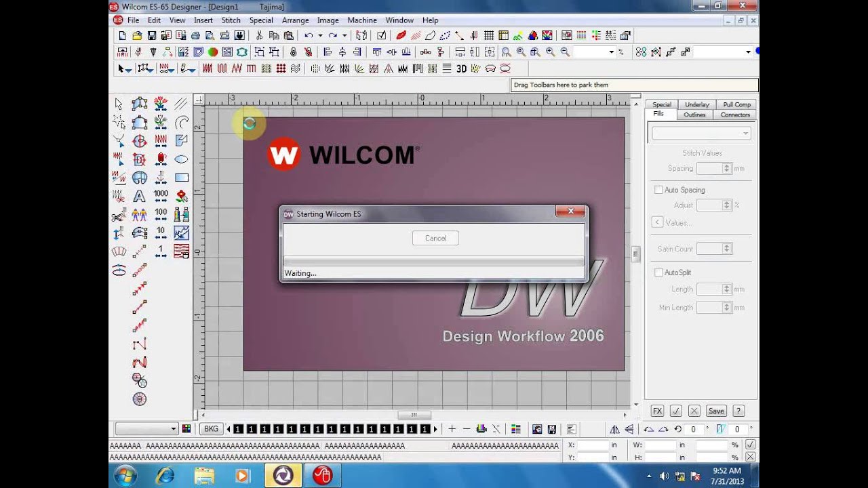Switch to the Outlines tab
Image resolution: width=868 pixels, height=488 pixels.
[x=694, y=115]
